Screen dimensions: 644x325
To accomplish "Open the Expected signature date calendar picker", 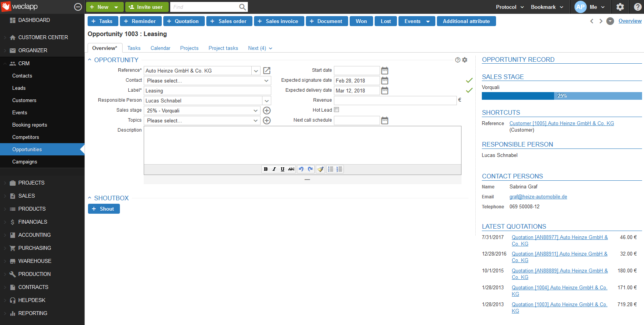I will 385,81.
